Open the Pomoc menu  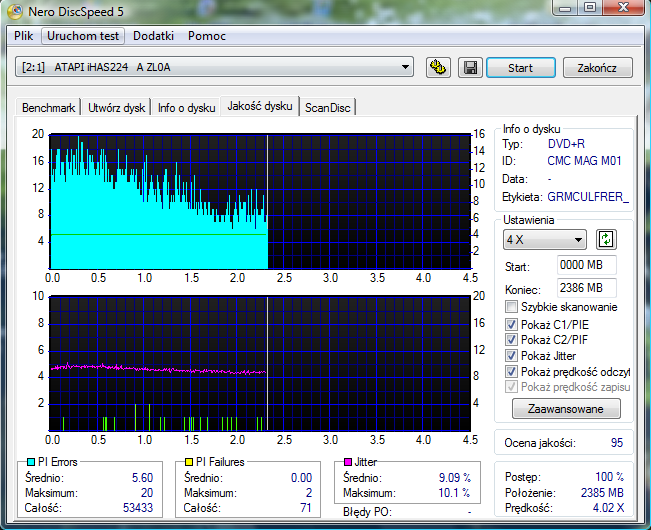tap(207, 36)
